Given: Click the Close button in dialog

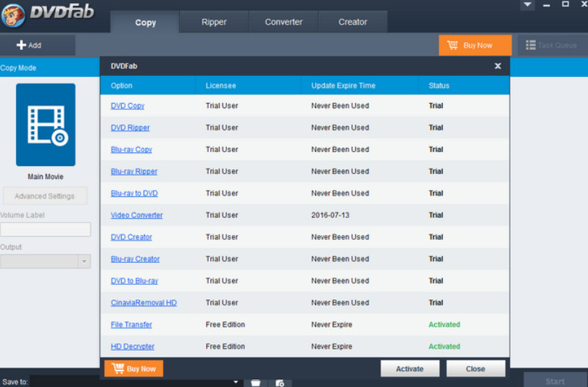Looking at the screenshot, I should click(x=476, y=369).
